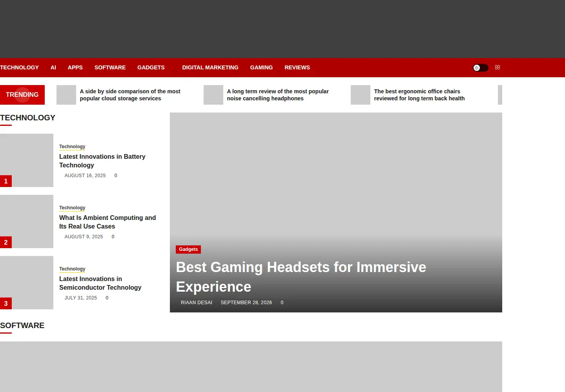Click the noise cancelling headphones thumbnail
The height and width of the screenshot is (392, 565).
pos(213,95)
